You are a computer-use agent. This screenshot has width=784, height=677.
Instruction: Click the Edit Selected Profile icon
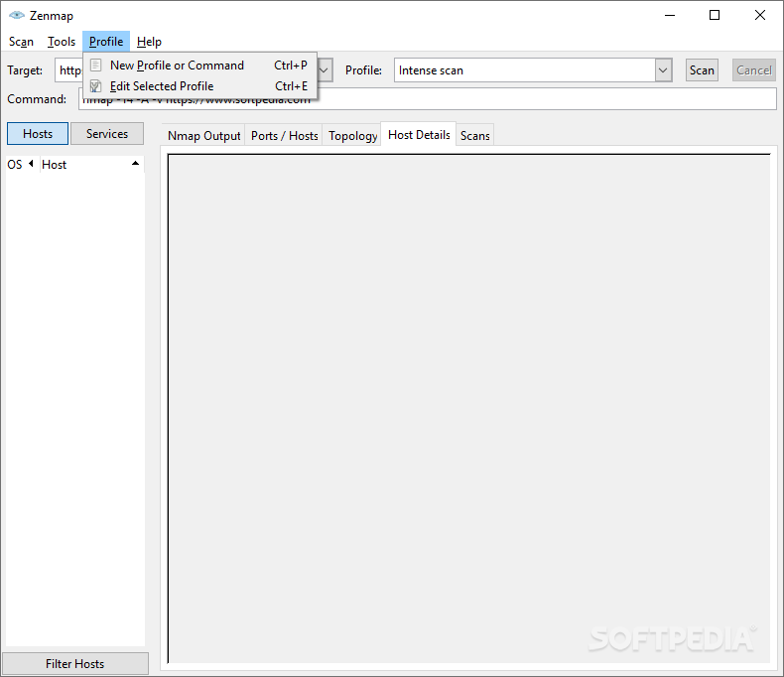[95, 86]
